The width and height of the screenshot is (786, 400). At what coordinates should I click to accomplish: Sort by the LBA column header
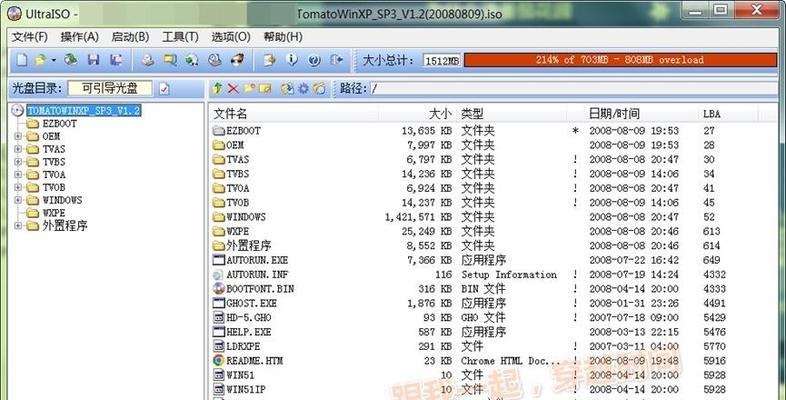pyautogui.click(x=729, y=114)
